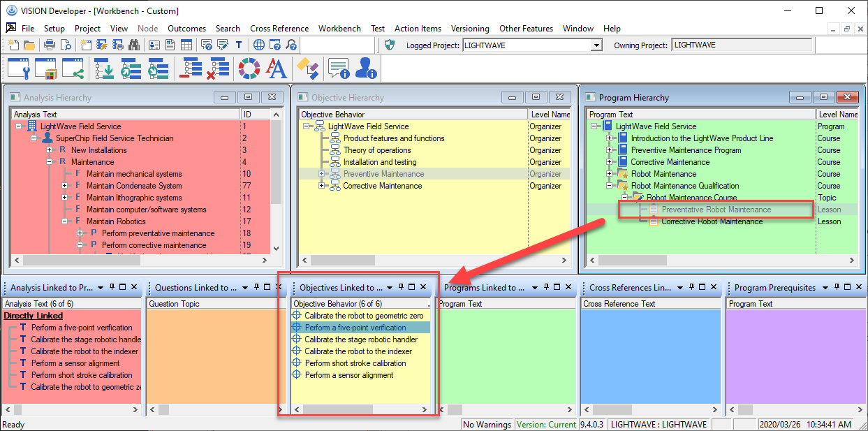This screenshot has height=431, width=868.
Task: Maximize the Objective Hierarchy window
Action: click(536, 97)
